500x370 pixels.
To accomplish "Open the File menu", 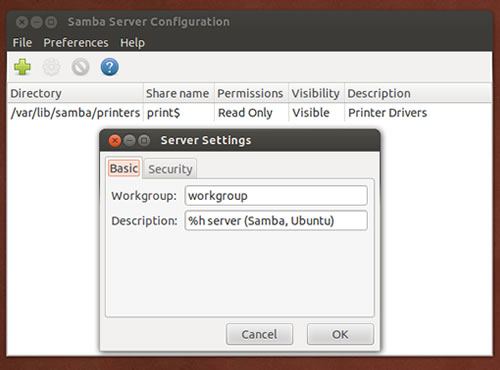I will pyautogui.click(x=22, y=43).
